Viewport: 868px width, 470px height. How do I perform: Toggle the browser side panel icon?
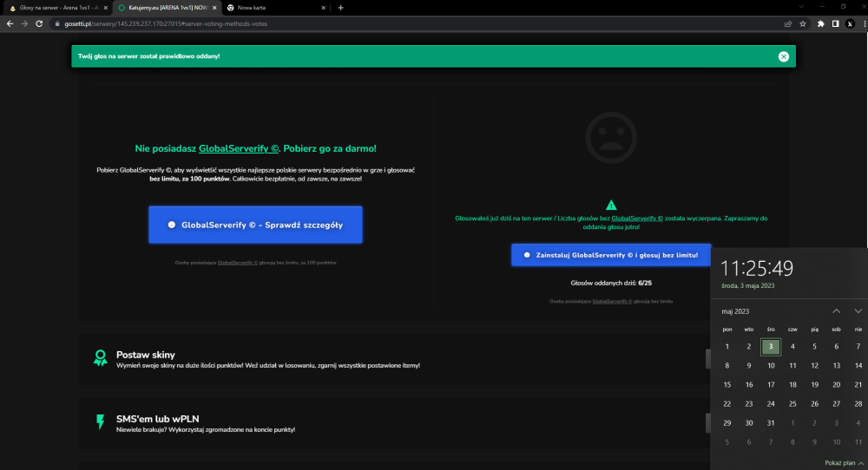click(835, 23)
